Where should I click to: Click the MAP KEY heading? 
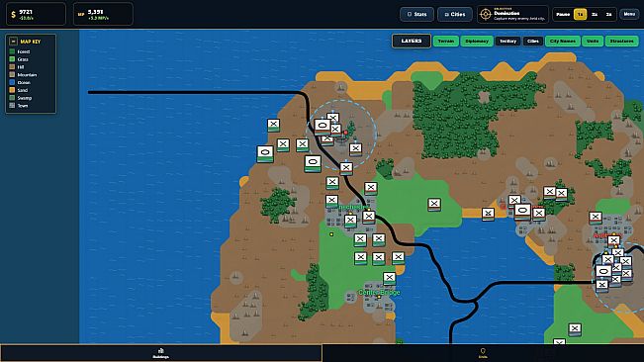pos(31,42)
